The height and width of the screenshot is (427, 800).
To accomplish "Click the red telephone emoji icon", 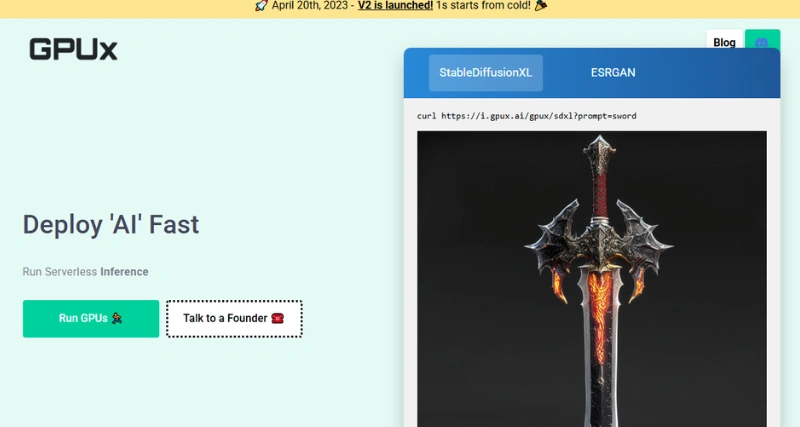I will click(278, 319).
